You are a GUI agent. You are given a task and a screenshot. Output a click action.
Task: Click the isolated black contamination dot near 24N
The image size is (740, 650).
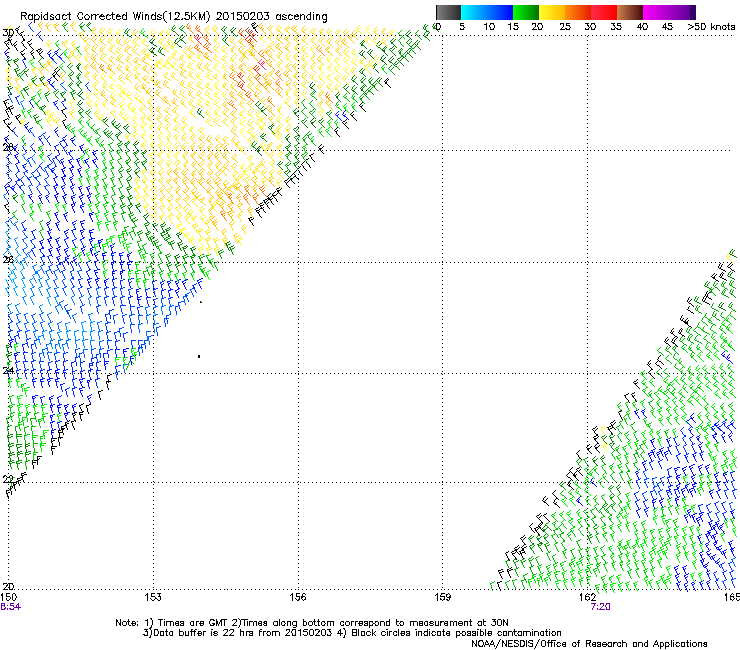tap(199, 356)
